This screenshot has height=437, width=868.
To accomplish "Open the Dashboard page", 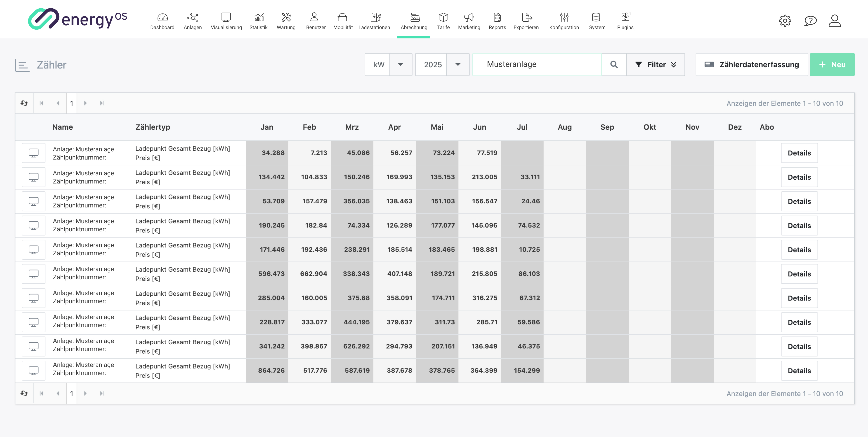I will click(x=162, y=21).
